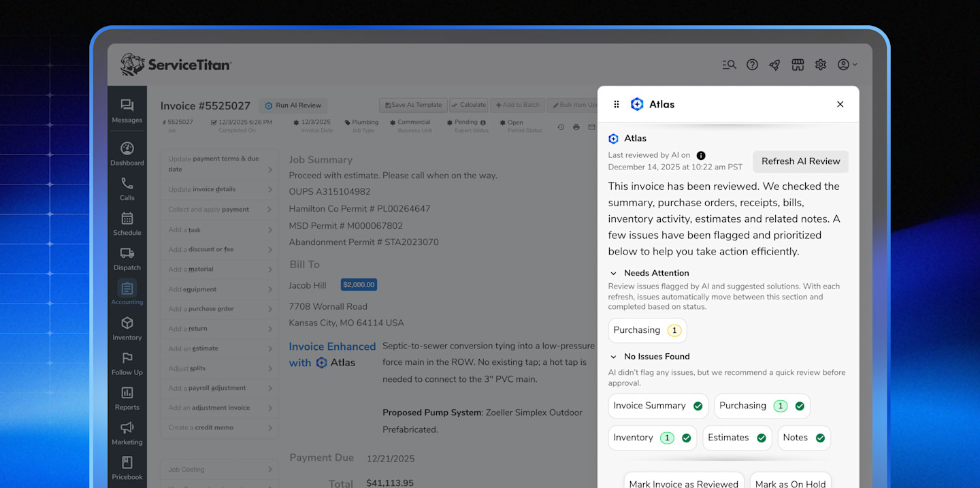The width and height of the screenshot is (980, 488).
Task: Open the settings gear icon
Action: tap(821, 65)
